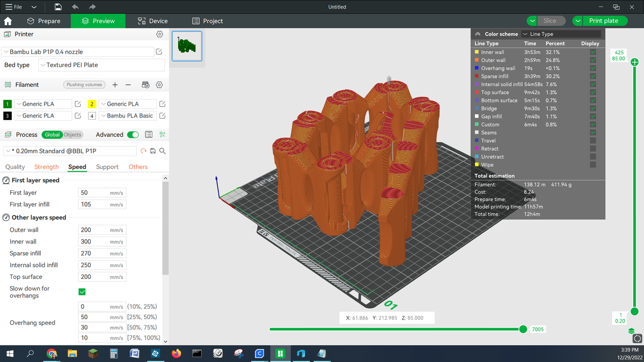This screenshot has width=644, height=362.
Task: Add a filament with the plus icon
Action: [115, 85]
